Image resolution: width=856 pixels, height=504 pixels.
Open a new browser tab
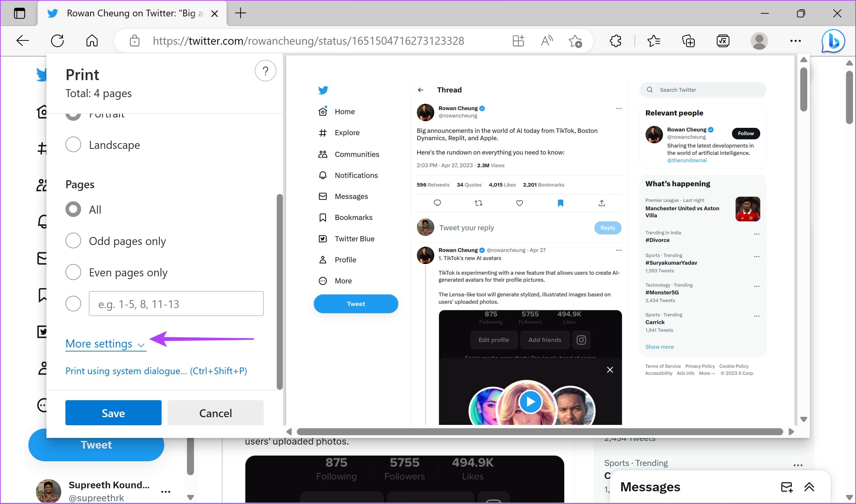pyautogui.click(x=240, y=13)
